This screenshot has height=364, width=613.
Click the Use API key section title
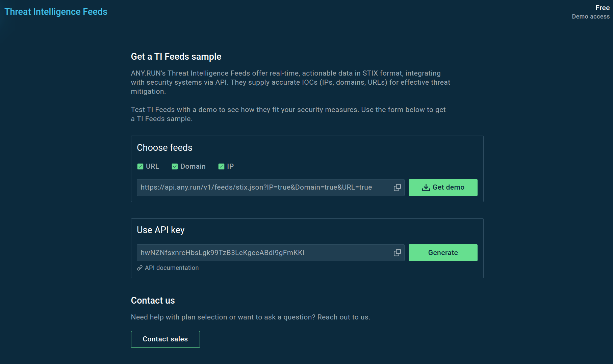[161, 230]
